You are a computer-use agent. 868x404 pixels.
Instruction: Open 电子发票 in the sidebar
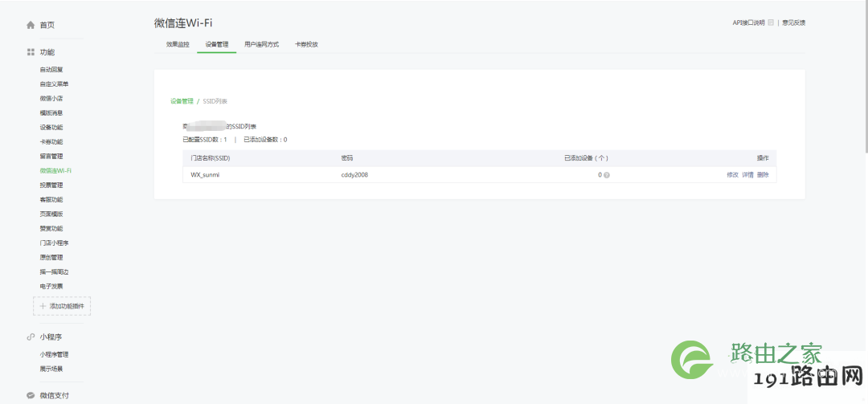[51, 286]
